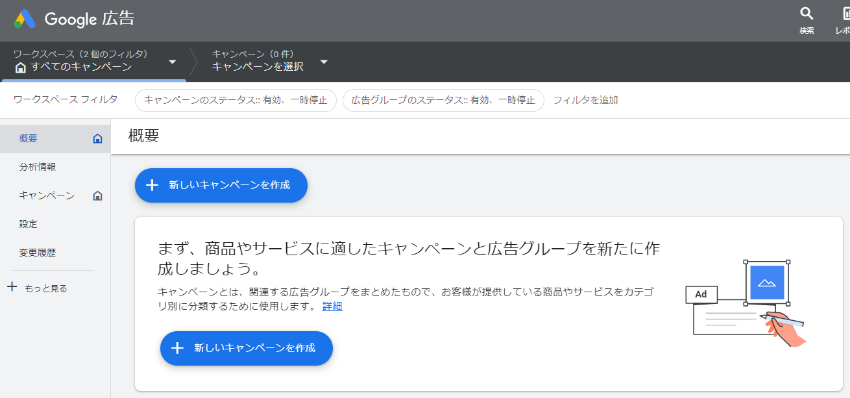Click the 概要 page heading

click(x=144, y=136)
